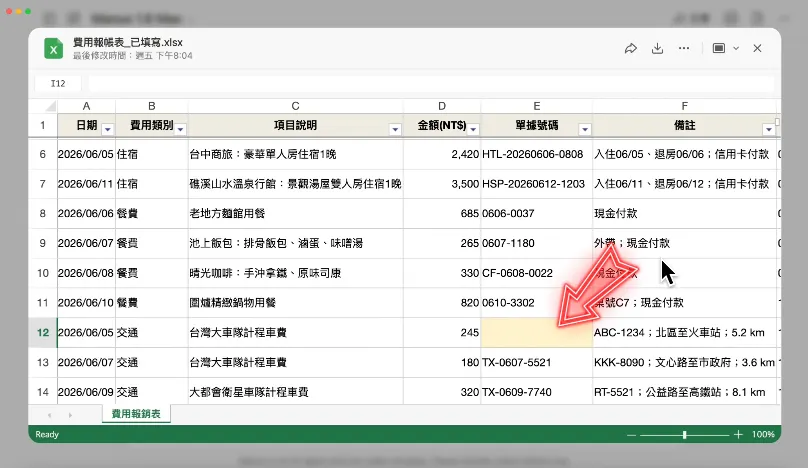The height and width of the screenshot is (468, 808).
Task: Select column D header
Action: tap(442, 106)
